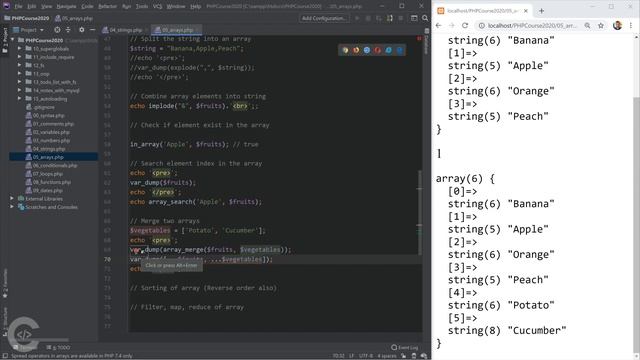Open in Safari browser icon in editor
This screenshot has height=360, width=640.
(x=367, y=50)
